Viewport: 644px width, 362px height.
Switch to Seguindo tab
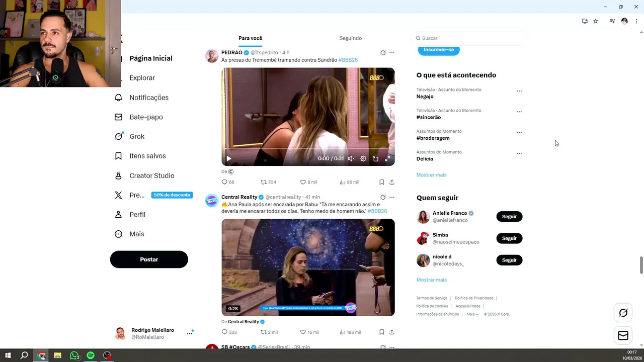click(x=350, y=38)
